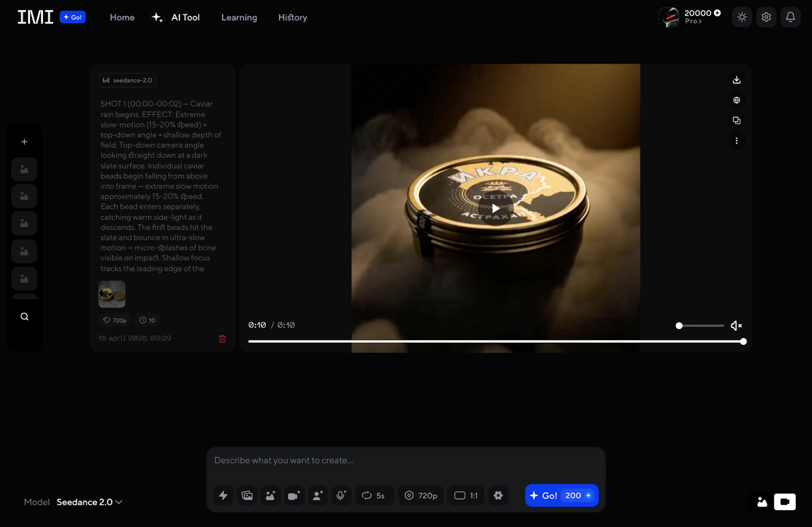The image size is (812, 527).
Task: Click the 10 seconds duration tag
Action: pyautogui.click(x=147, y=320)
